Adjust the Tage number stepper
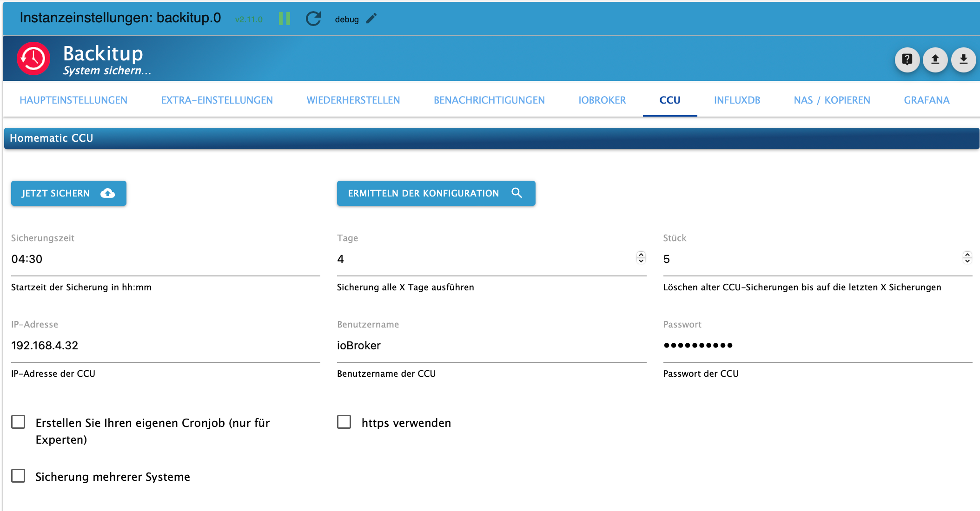The width and height of the screenshot is (980, 511). click(x=641, y=257)
